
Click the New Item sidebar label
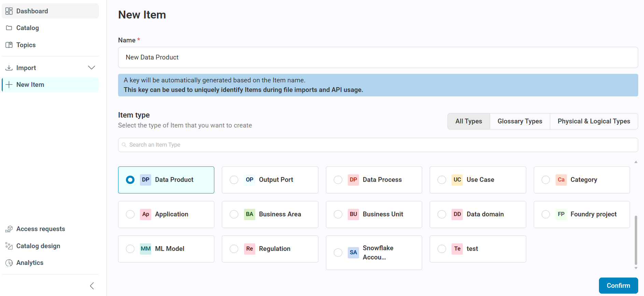click(30, 84)
